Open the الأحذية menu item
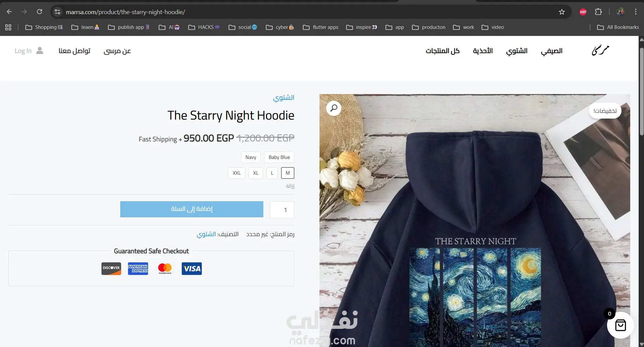The image size is (644, 347). [x=483, y=51]
